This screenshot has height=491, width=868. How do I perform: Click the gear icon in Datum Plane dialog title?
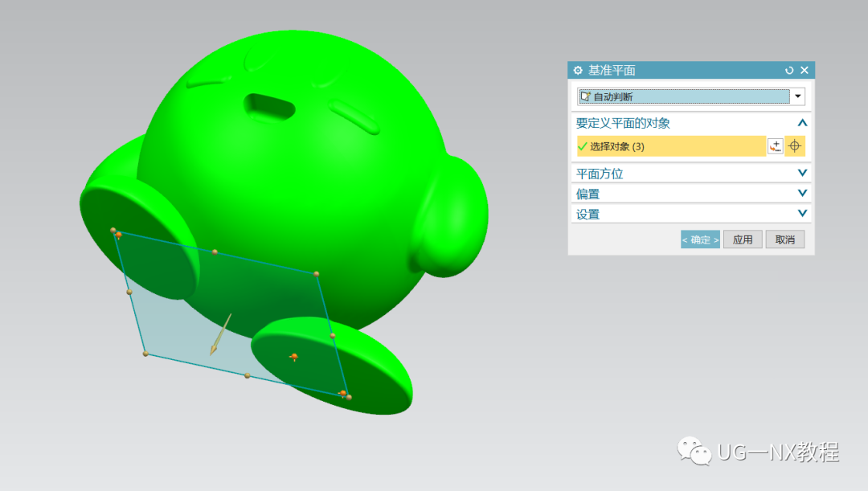pos(578,70)
